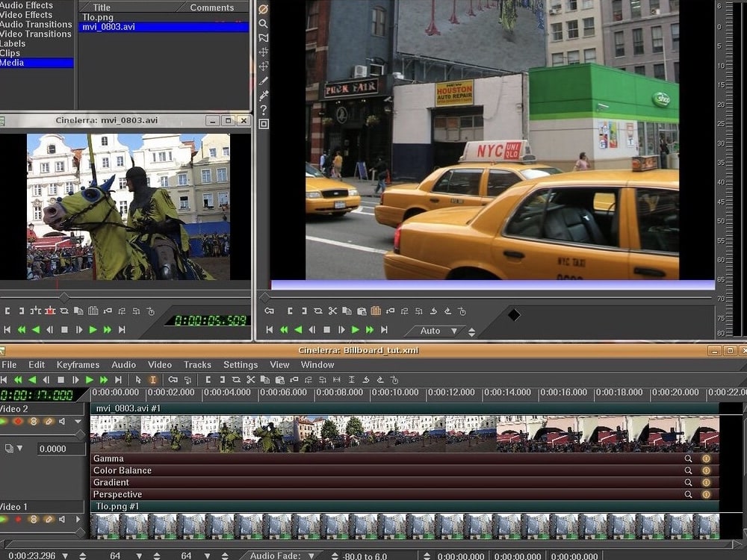Open magnifier icon on Perspective effect row
747x560 pixels.
point(688,494)
